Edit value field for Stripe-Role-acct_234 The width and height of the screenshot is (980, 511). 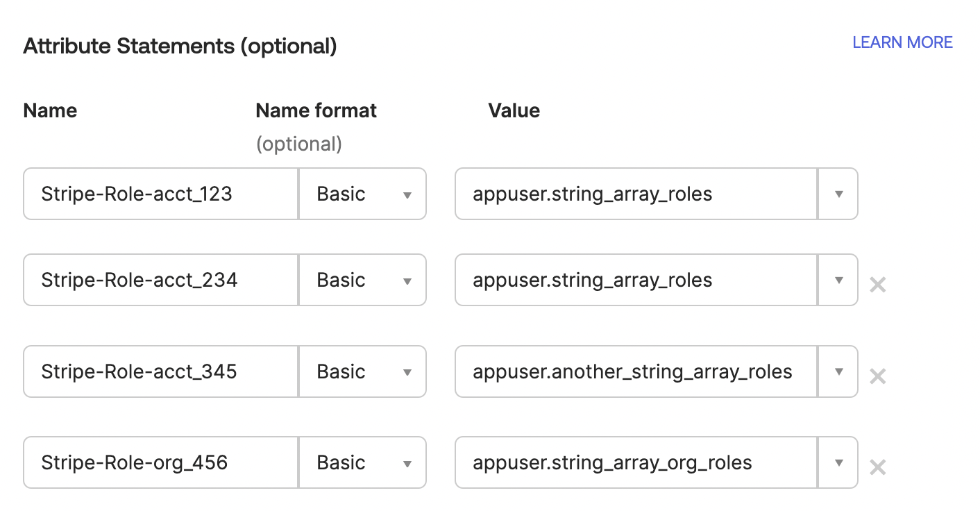click(636, 280)
